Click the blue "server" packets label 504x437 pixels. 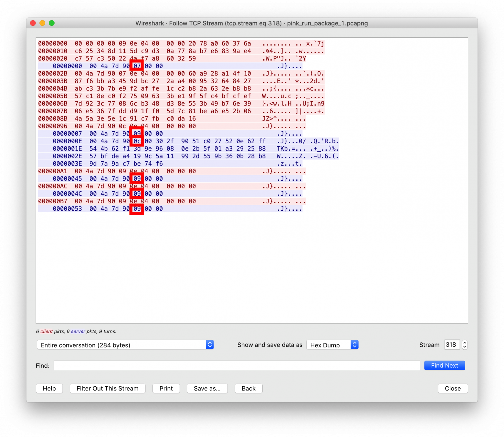coord(78,331)
